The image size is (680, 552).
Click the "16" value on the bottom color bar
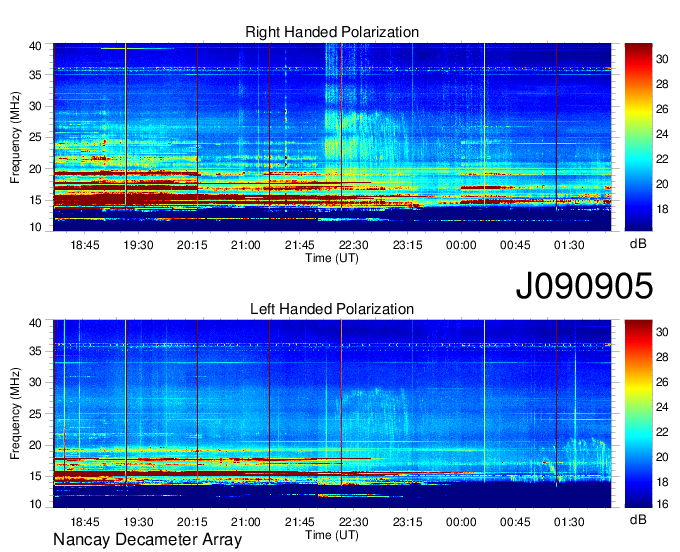coord(662,504)
